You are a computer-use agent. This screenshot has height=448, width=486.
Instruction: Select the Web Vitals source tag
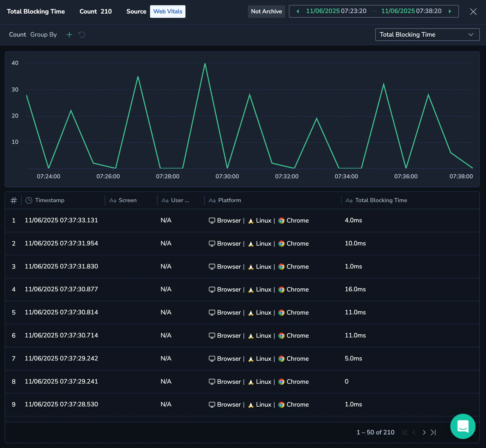pyautogui.click(x=168, y=11)
